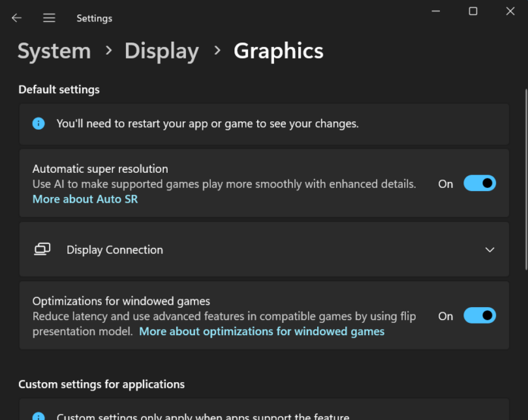This screenshot has width=528, height=420.
Task: Disable Optimizations for windowed games toggle
Action: click(x=479, y=316)
